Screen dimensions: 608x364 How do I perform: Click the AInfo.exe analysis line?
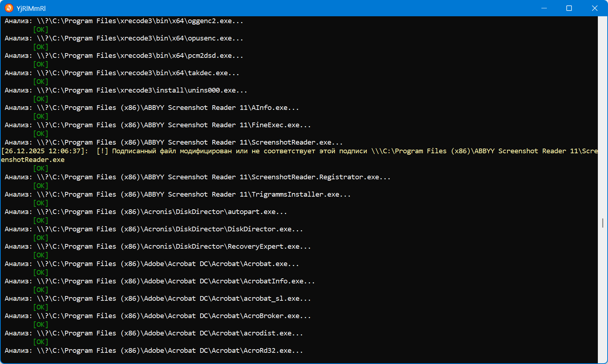(151, 108)
